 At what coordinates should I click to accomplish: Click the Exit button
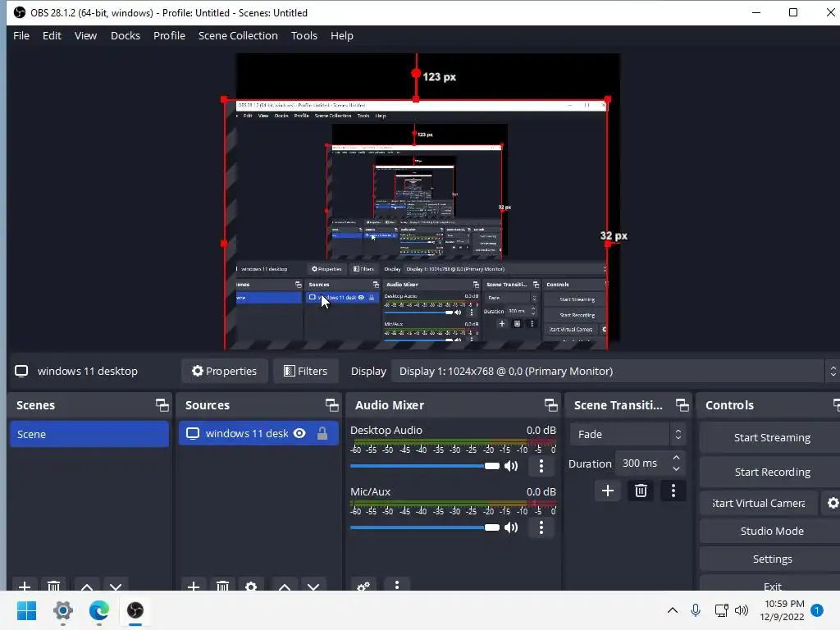pyautogui.click(x=771, y=586)
